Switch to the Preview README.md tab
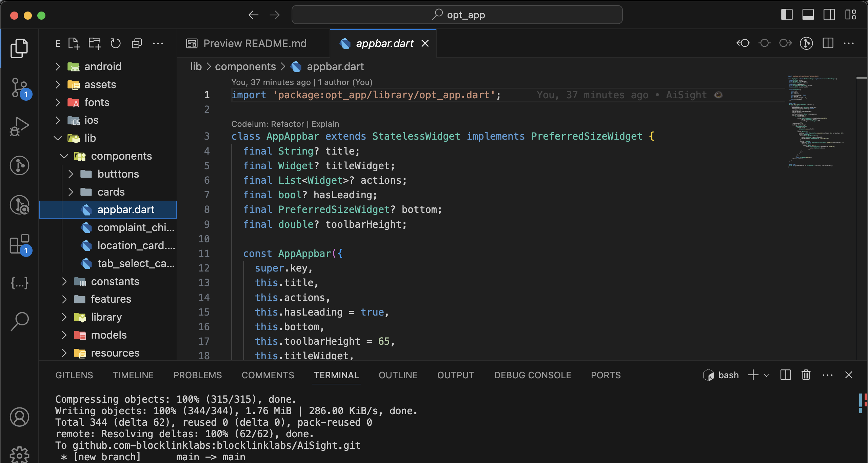 [x=254, y=43]
